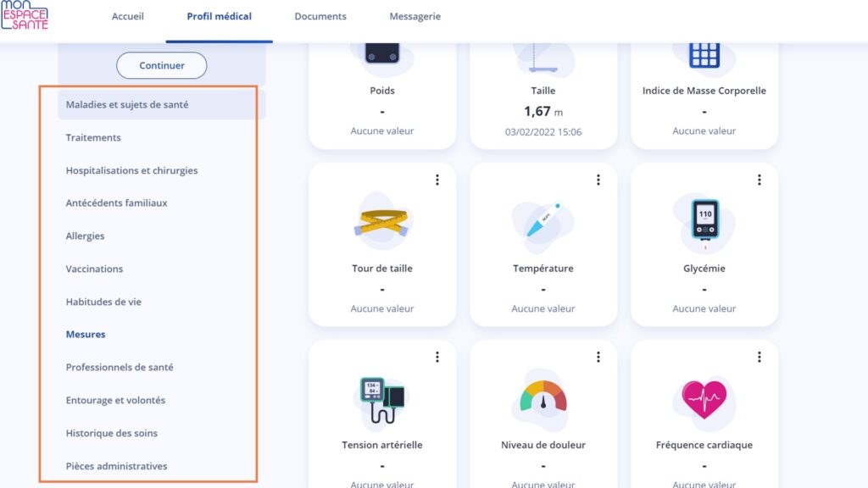This screenshot has height=488, width=868.
Task: Switch to the Documents tab
Action: (320, 17)
